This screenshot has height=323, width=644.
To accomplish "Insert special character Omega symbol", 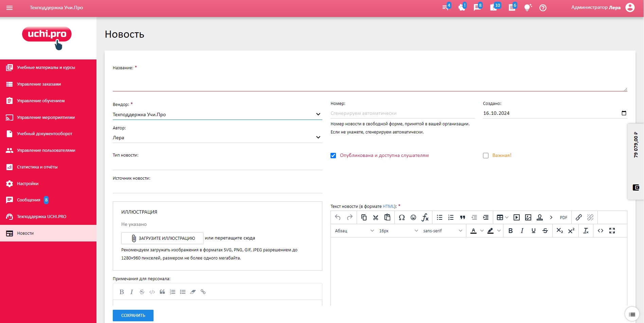I will coord(402,217).
